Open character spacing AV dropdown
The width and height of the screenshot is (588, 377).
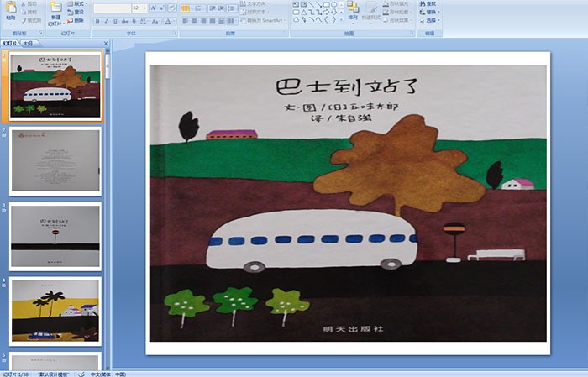click(144, 21)
